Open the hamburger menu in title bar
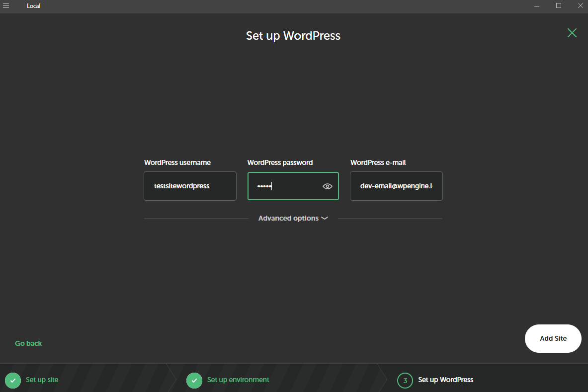 pyautogui.click(x=6, y=6)
